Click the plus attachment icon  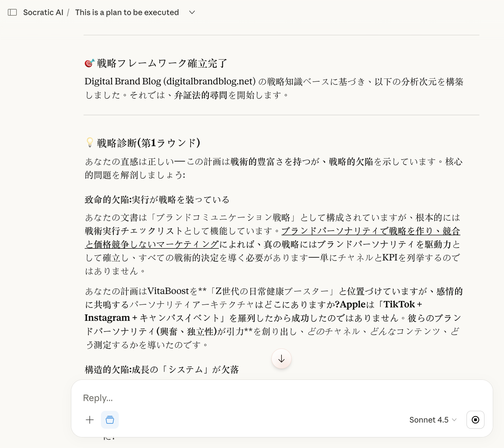tap(90, 420)
